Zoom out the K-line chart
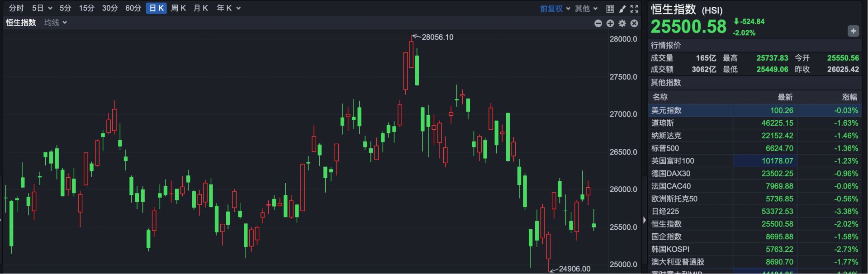The height and width of the screenshot is (274, 868). (598, 24)
